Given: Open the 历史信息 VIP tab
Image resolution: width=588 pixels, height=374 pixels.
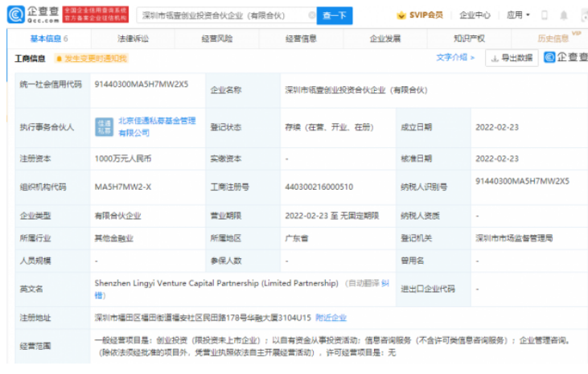Looking at the screenshot, I should click(553, 39).
